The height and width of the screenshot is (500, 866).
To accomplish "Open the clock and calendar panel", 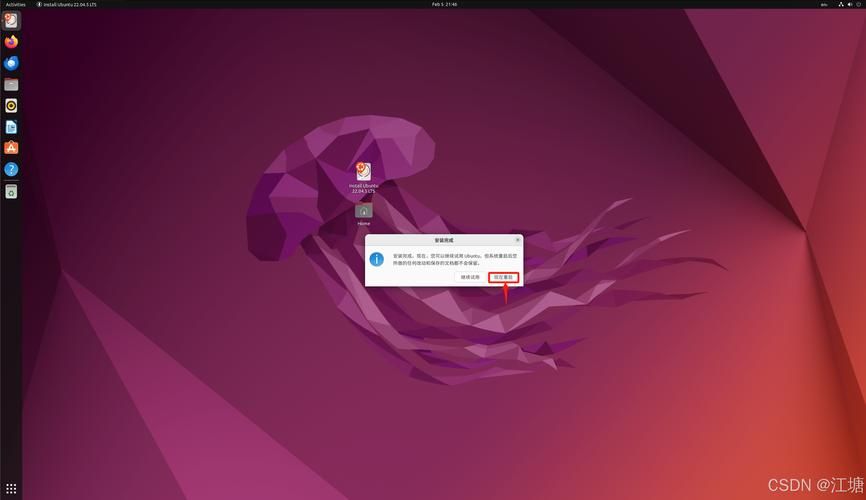I will 444,4.
